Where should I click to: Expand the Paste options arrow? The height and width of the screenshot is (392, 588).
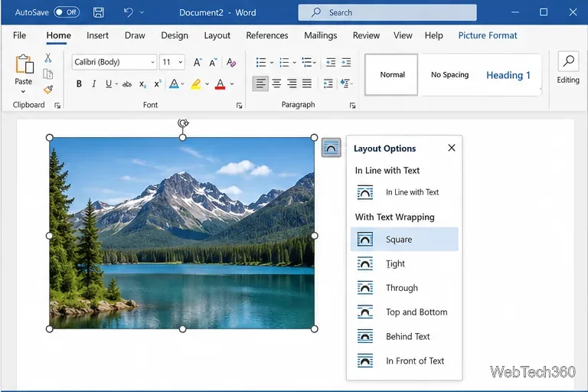[23, 91]
